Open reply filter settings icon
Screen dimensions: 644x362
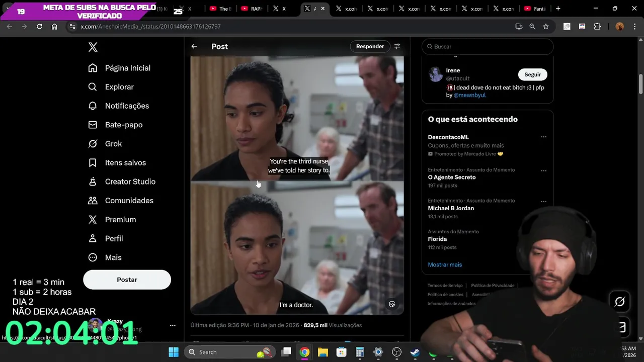[x=397, y=46]
